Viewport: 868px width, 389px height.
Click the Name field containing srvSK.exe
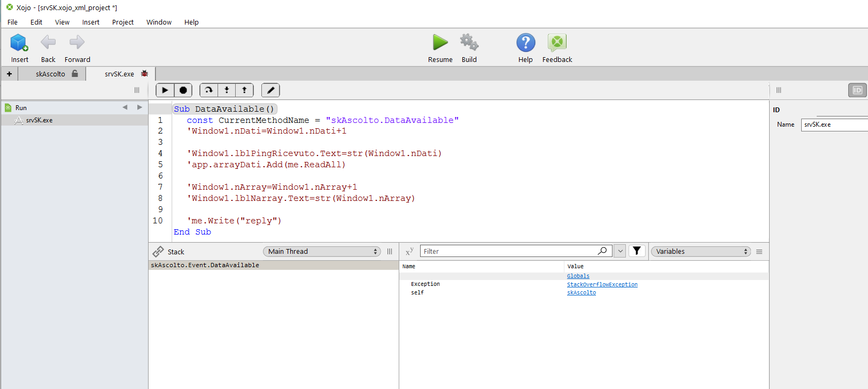[x=834, y=125]
